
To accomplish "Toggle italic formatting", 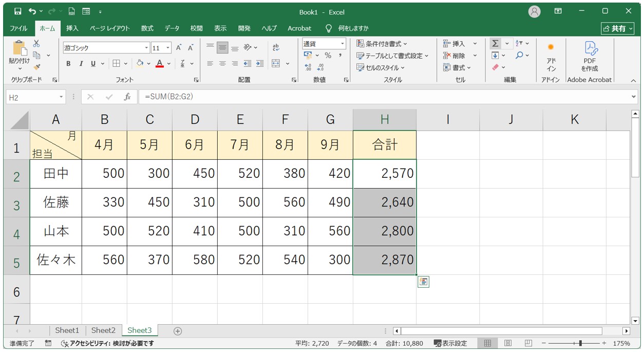I will 81,64.
